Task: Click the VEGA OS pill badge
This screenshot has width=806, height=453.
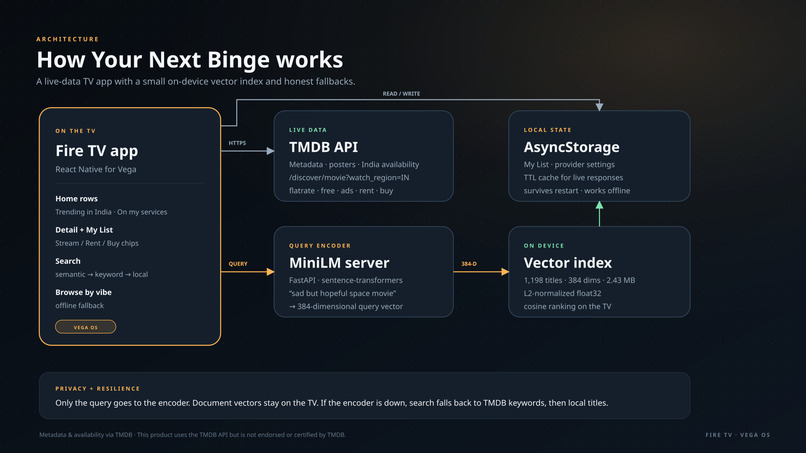Action: tap(85, 327)
